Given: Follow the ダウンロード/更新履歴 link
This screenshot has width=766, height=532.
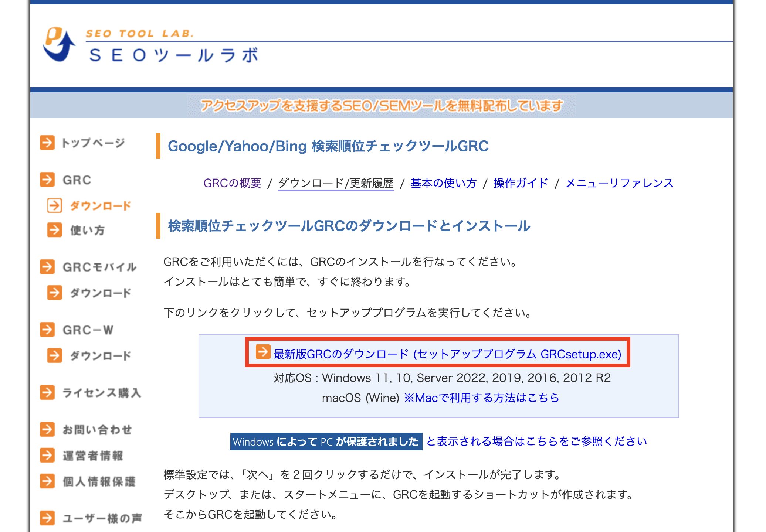Looking at the screenshot, I should pyautogui.click(x=336, y=183).
